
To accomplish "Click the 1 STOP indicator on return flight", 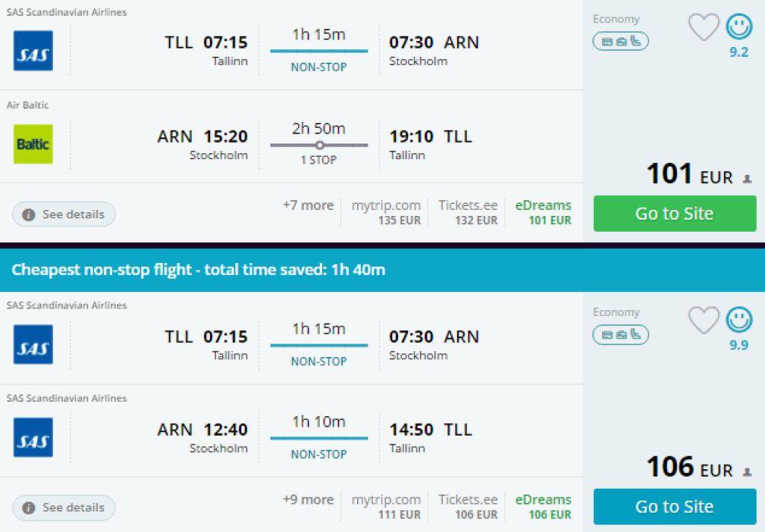I will tap(319, 160).
